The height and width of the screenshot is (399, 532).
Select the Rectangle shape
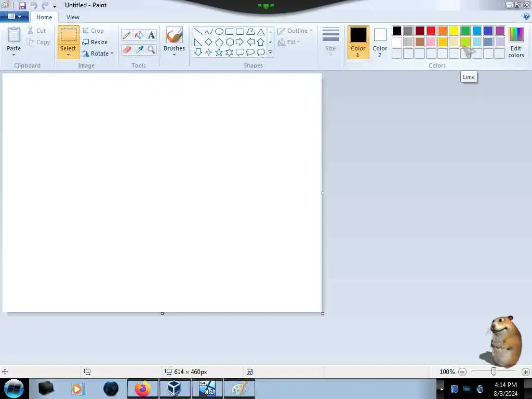tap(229, 32)
